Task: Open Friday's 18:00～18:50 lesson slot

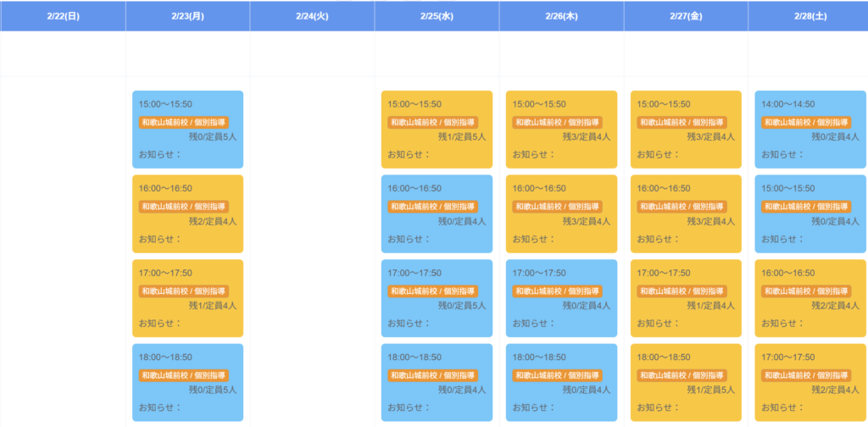Action: click(686, 382)
